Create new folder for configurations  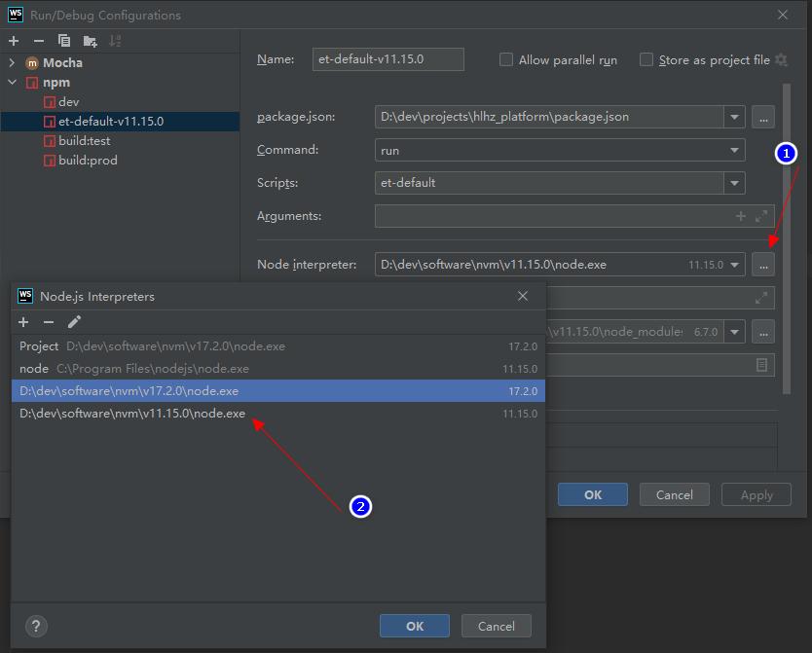click(x=91, y=41)
